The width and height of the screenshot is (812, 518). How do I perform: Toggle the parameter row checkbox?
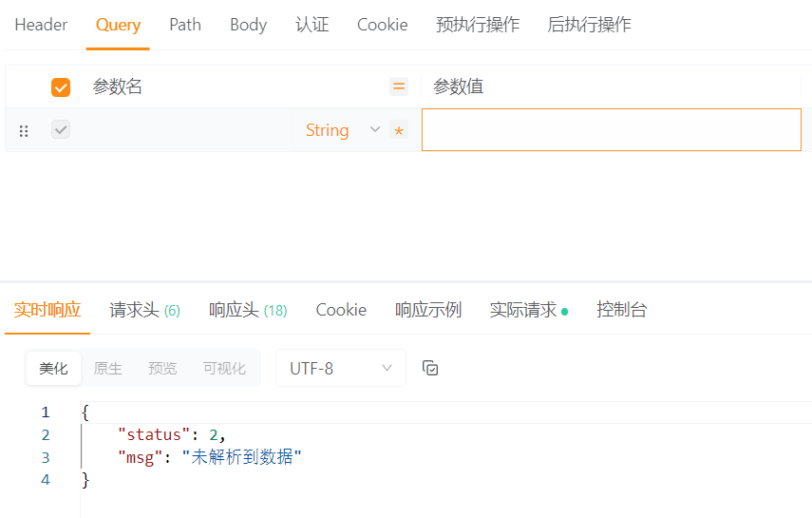pyautogui.click(x=61, y=130)
